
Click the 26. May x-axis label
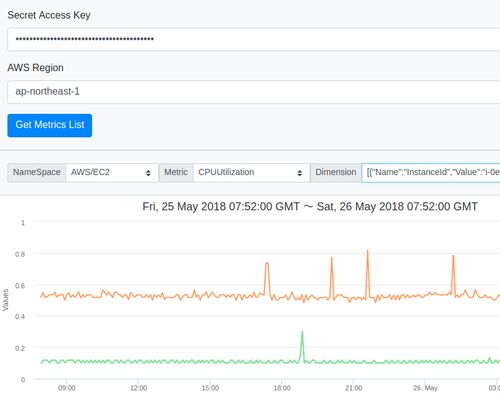tap(425, 388)
